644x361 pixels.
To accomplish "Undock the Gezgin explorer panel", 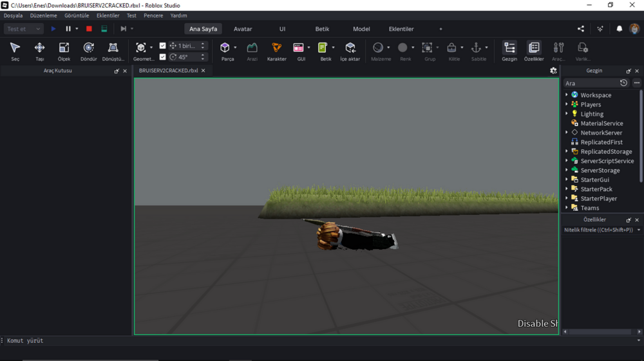I will pyautogui.click(x=629, y=71).
